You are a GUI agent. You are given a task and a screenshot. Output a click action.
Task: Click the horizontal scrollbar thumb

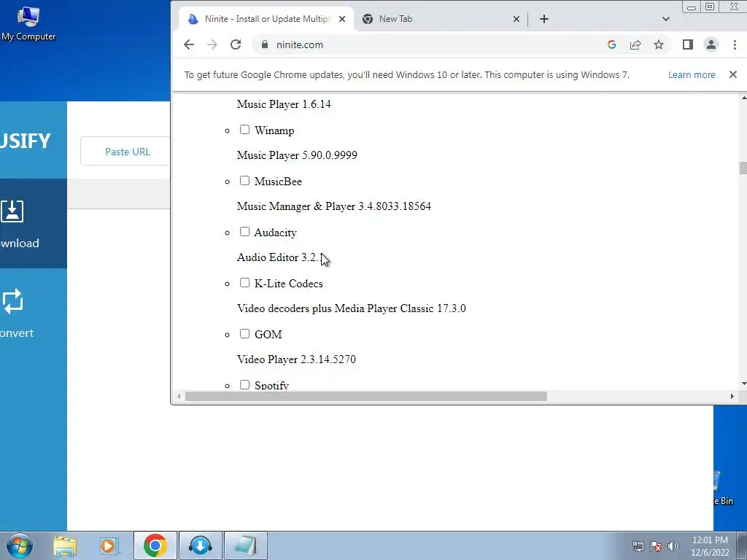pos(366,396)
